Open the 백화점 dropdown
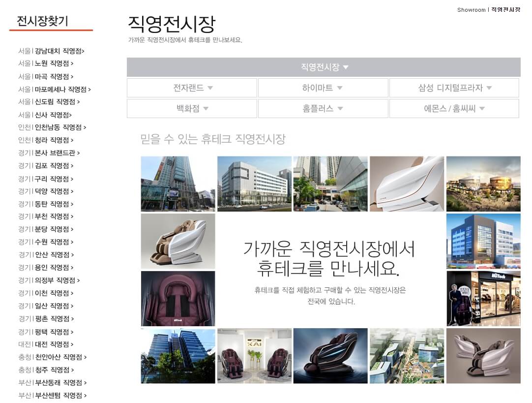 point(192,109)
